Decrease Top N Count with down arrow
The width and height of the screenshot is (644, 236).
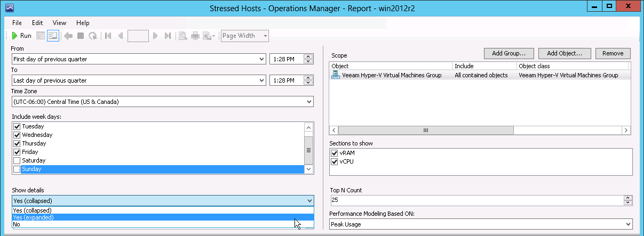click(x=628, y=203)
